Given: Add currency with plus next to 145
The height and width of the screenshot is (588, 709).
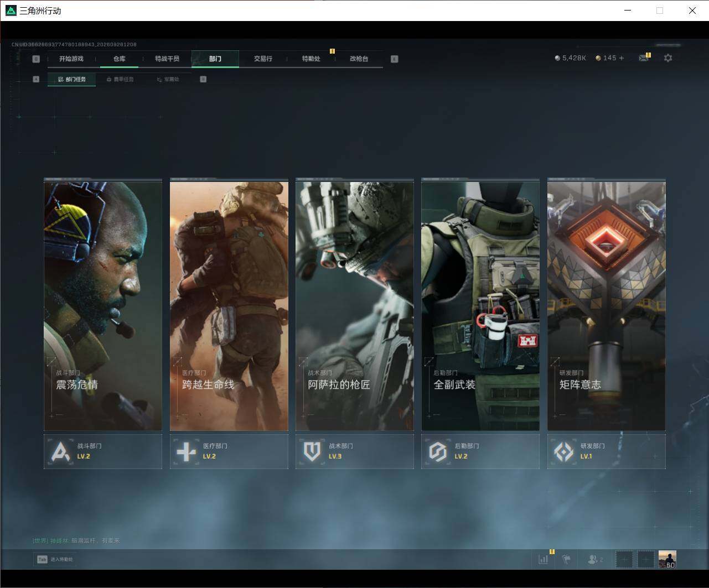Looking at the screenshot, I should point(622,58).
